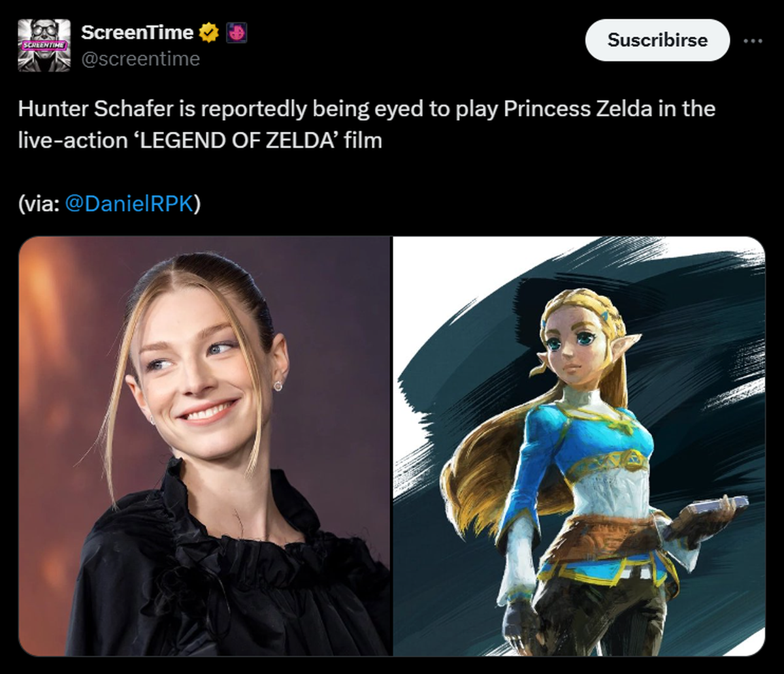784x674 pixels.
Task: Click the Suscribirse button
Action: click(x=657, y=40)
